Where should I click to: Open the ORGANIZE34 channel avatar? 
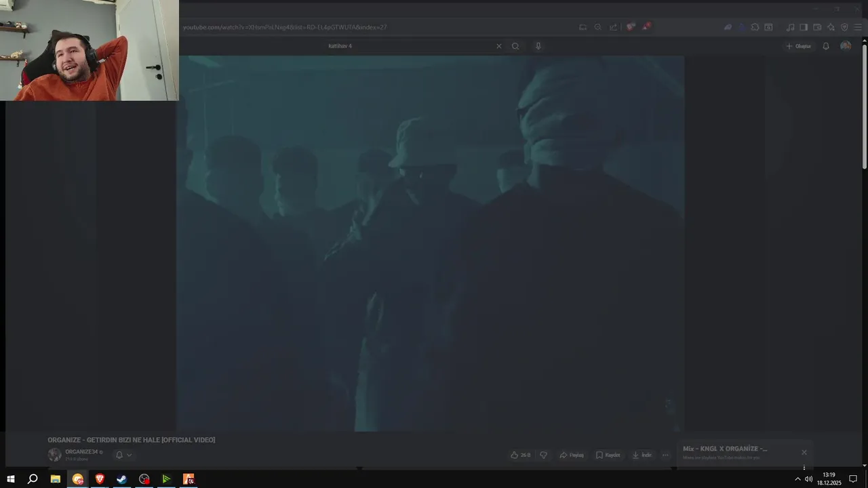point(54,455)
